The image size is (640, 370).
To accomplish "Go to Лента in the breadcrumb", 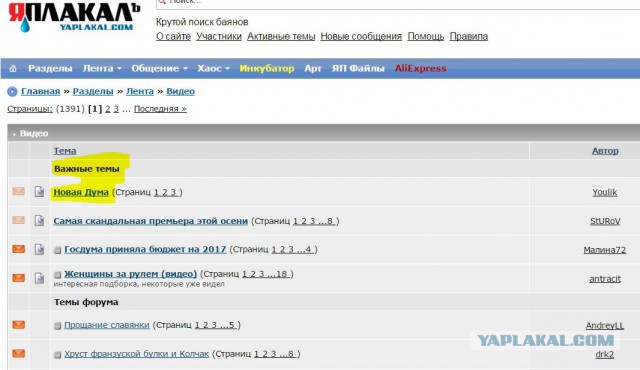I will click(x=140, y=91).
